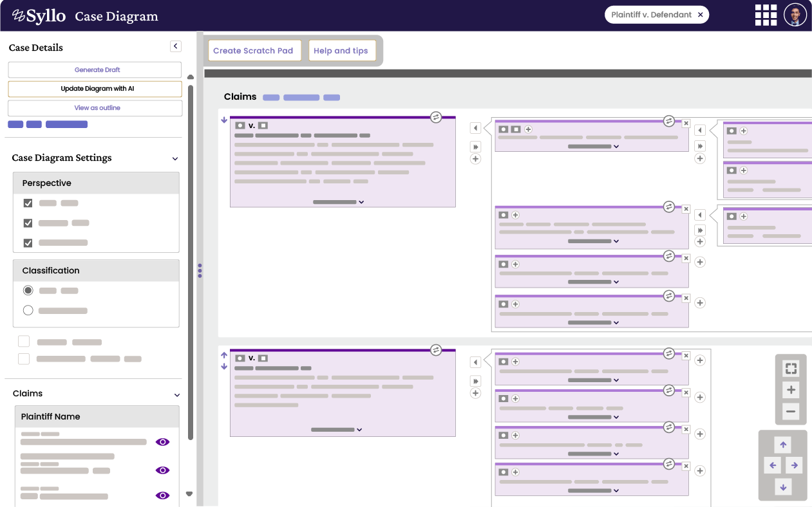Add item beside fourth element of first claim

(700, 303)
